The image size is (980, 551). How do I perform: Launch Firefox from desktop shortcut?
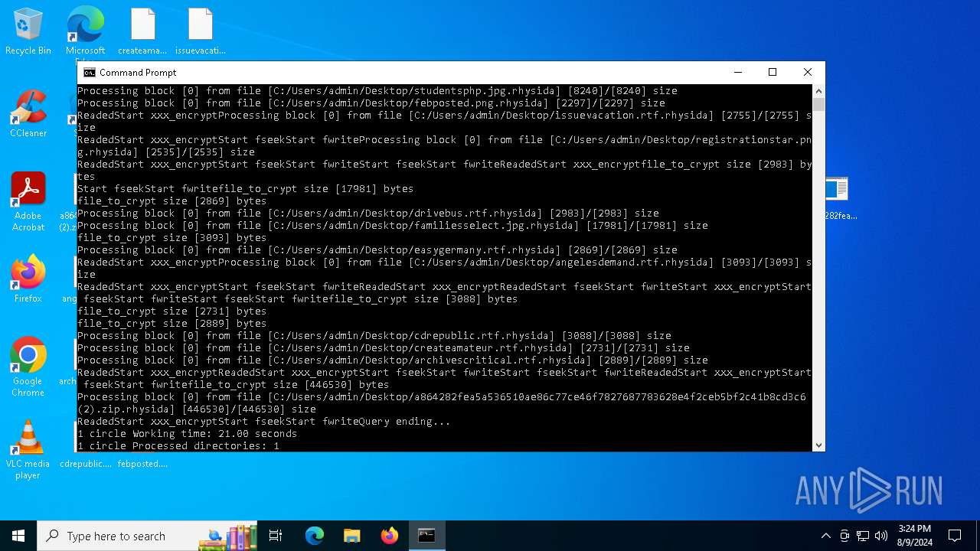click(x=28, y=279)
